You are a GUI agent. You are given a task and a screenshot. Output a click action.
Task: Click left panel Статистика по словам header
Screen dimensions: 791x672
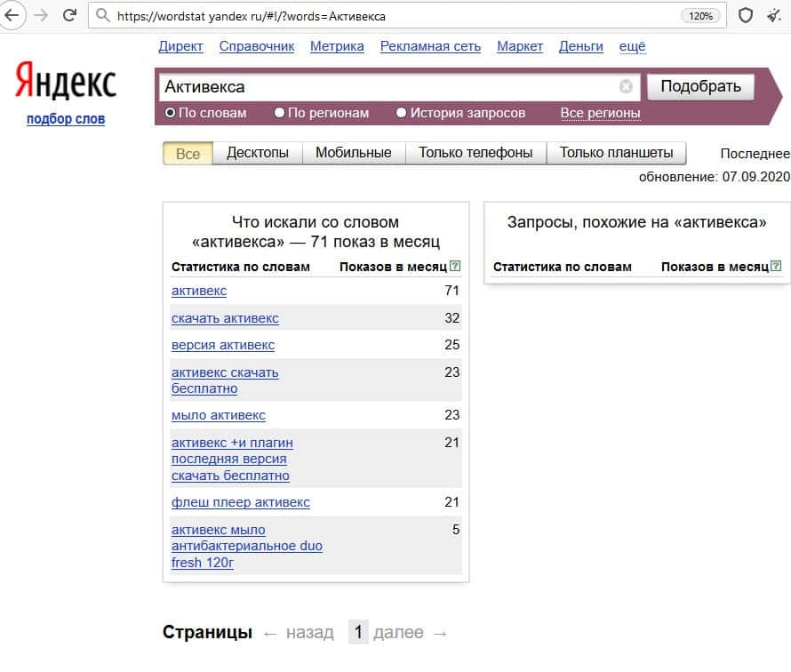241,267
